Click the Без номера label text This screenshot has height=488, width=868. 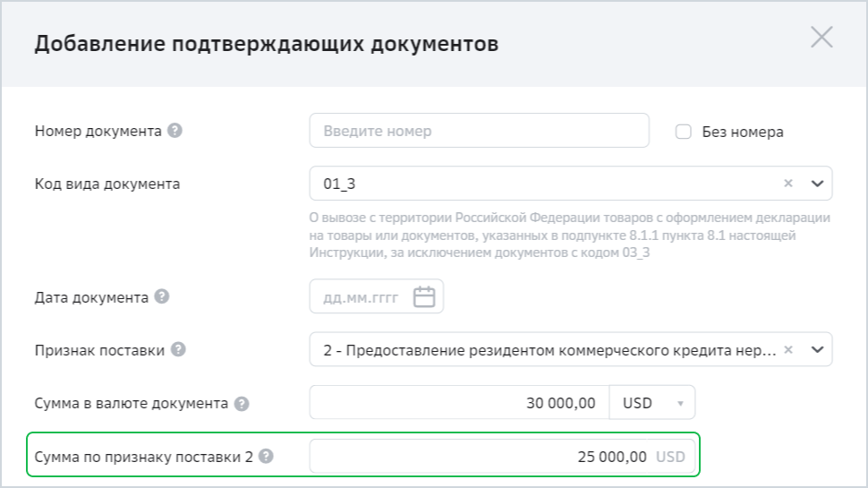point(742,132)
